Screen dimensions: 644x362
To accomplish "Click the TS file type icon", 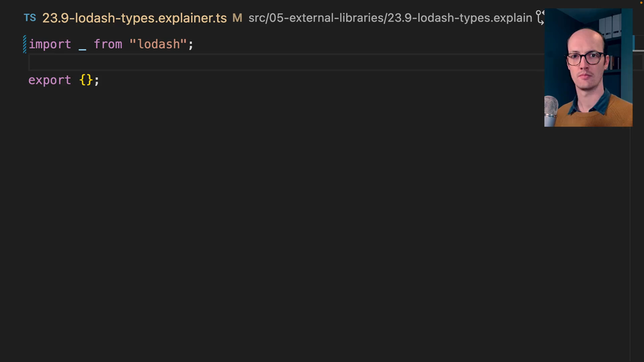I will coord(30,18).
